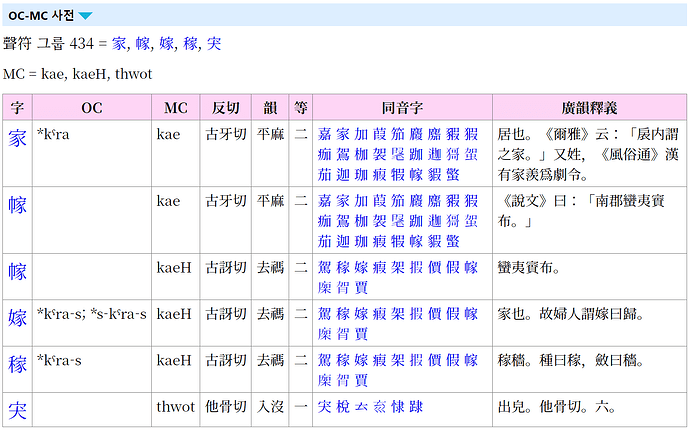Click large 家 character in table's 字 column

(17, 138)
